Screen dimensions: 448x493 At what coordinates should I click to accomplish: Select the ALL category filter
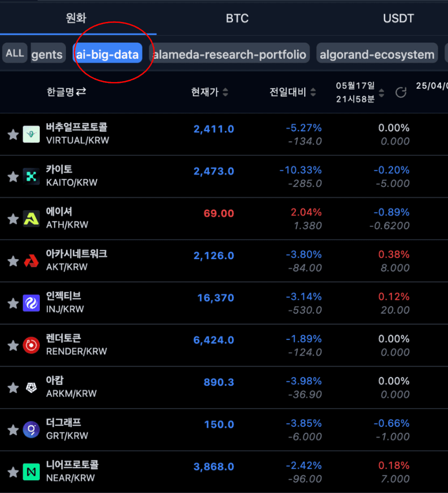(15, 53)
